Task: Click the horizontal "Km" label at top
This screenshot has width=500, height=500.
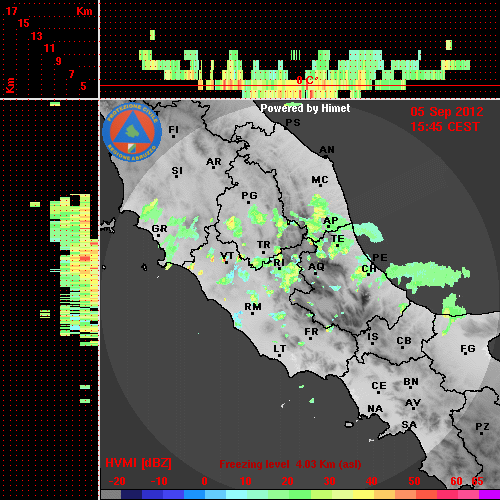Action: (84, 11)
